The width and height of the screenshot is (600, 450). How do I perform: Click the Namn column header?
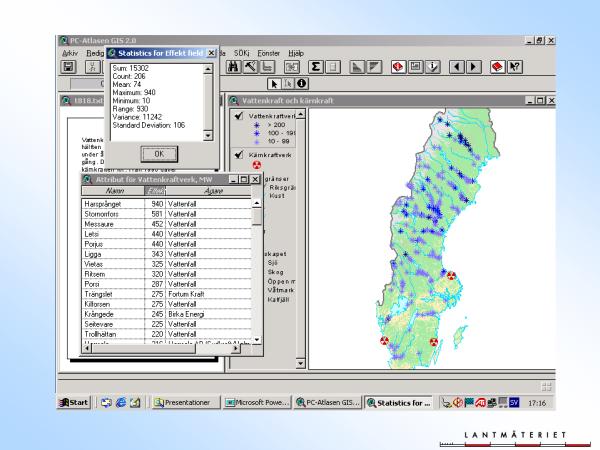click(x=115, y=190)
